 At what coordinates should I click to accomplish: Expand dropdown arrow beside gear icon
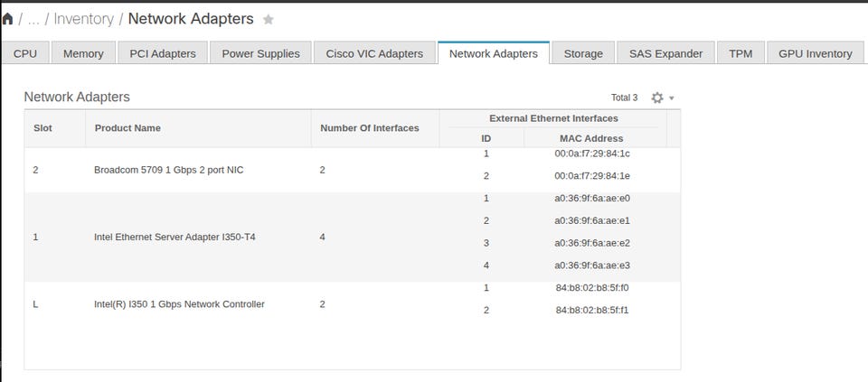click(672, 98)
